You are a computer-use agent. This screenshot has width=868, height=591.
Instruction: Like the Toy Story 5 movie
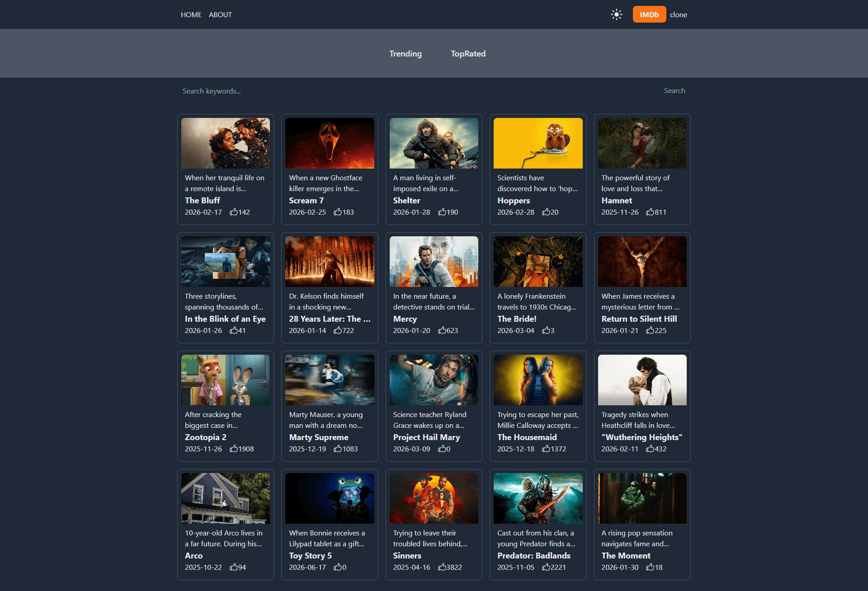click(337, 567)
